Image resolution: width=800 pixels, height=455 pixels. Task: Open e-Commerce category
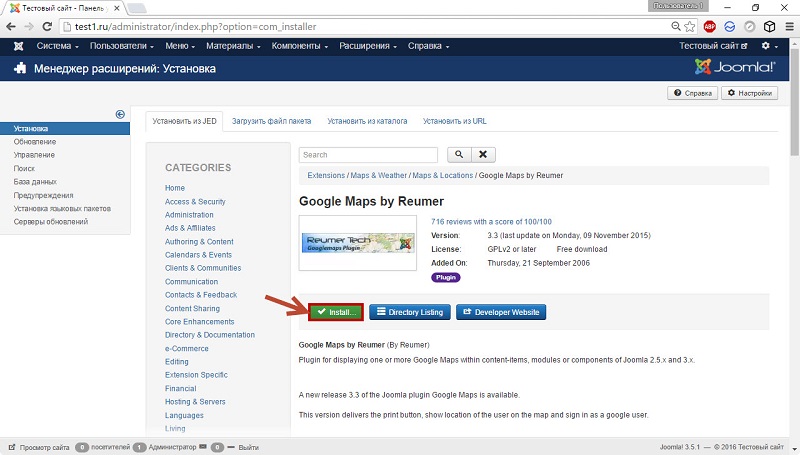coord(187,349)
